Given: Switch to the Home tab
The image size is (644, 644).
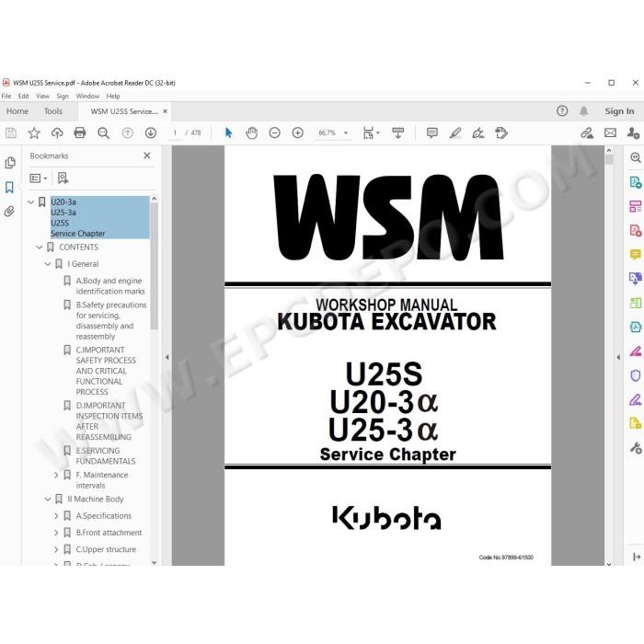Looking at the screenshot, I should [x=17, y=111].
